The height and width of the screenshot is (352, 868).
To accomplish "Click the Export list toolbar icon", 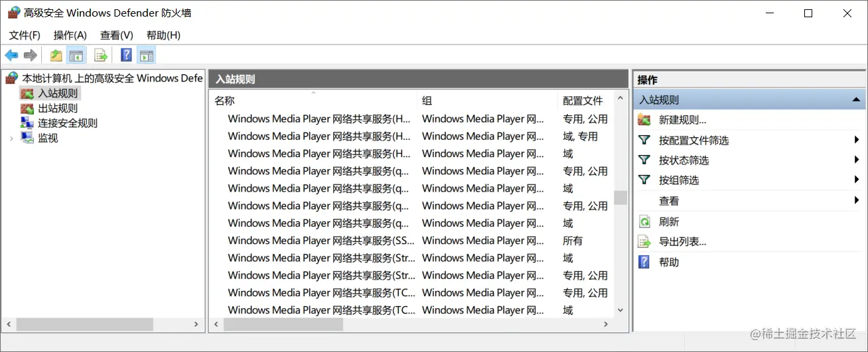I will (x=101, y=55).
